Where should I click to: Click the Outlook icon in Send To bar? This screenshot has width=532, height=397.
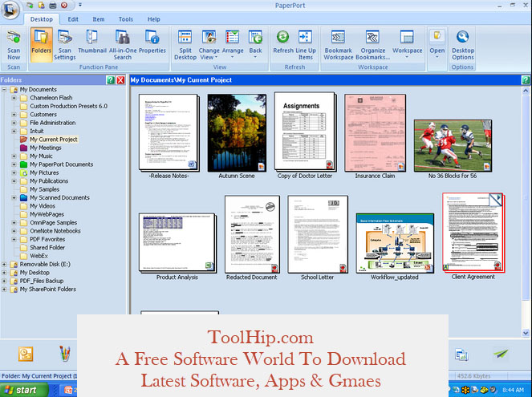pos(26,354)
